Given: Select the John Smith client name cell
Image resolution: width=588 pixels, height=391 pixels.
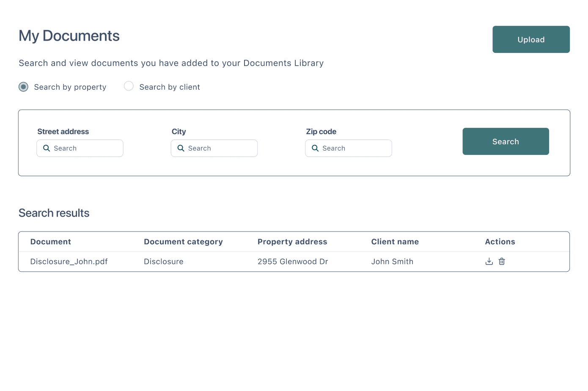Looking at the screenshot, I should [x=392, y=261].
